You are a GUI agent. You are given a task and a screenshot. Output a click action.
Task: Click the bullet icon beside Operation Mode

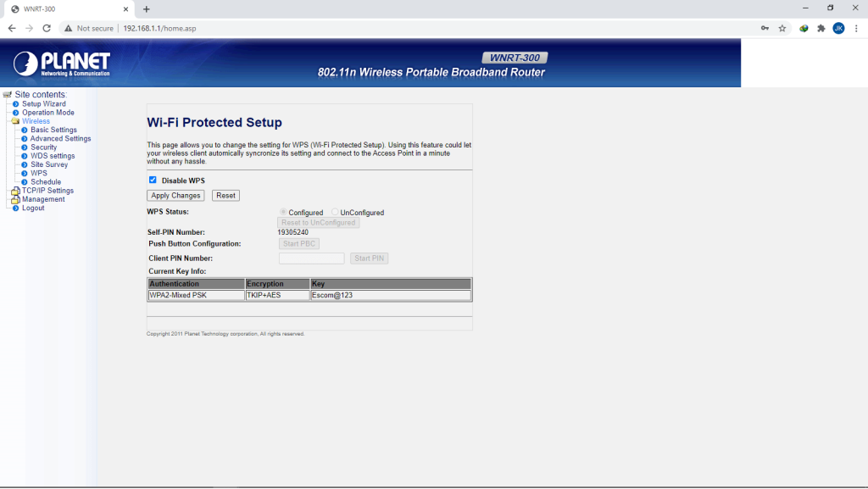click(x=15, y=113)
